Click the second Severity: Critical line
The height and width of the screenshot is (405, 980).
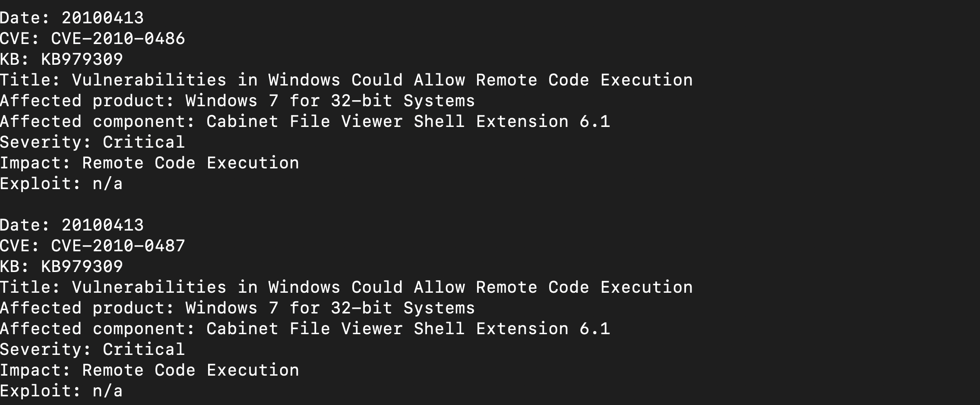pyautogui.click(x=92, y=350)
